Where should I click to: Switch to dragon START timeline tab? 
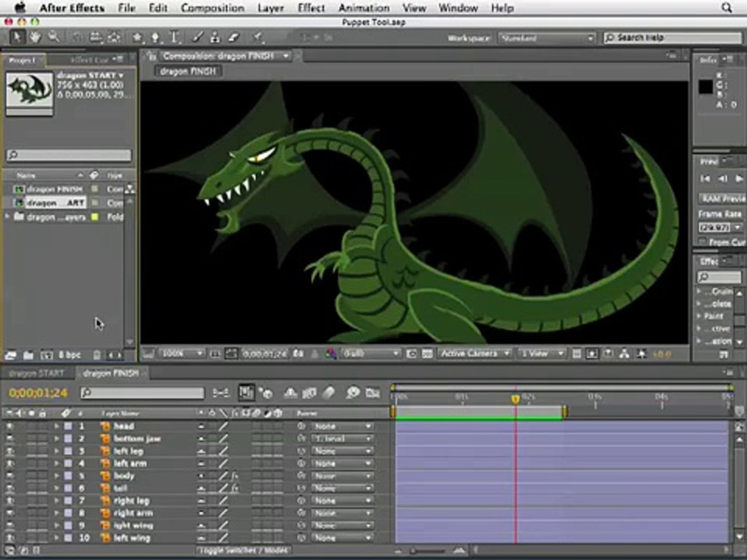tap(36, 373)
